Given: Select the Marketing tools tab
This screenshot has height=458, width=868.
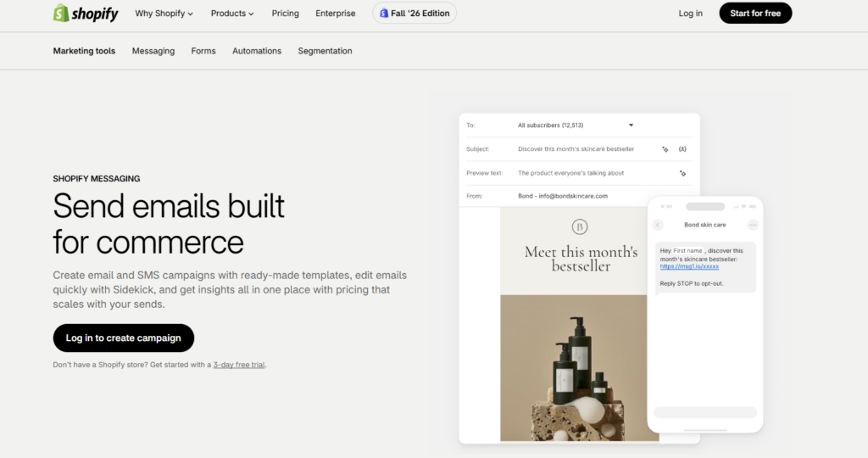Looking at the screenshot, I should pyautogui.click(x=84, y=51).
